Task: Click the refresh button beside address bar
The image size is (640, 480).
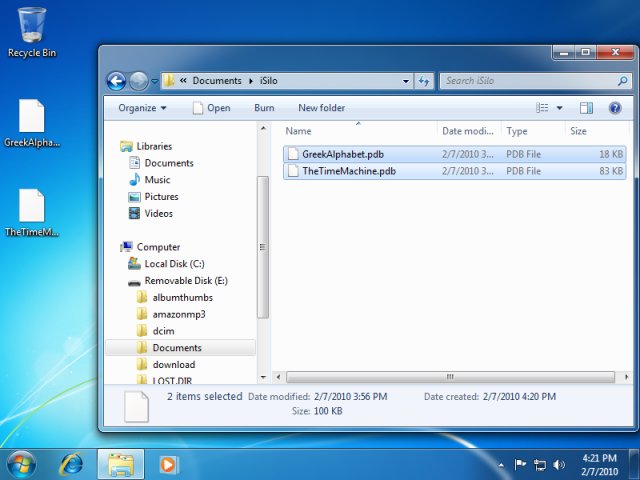Action: tap(424, 81)
